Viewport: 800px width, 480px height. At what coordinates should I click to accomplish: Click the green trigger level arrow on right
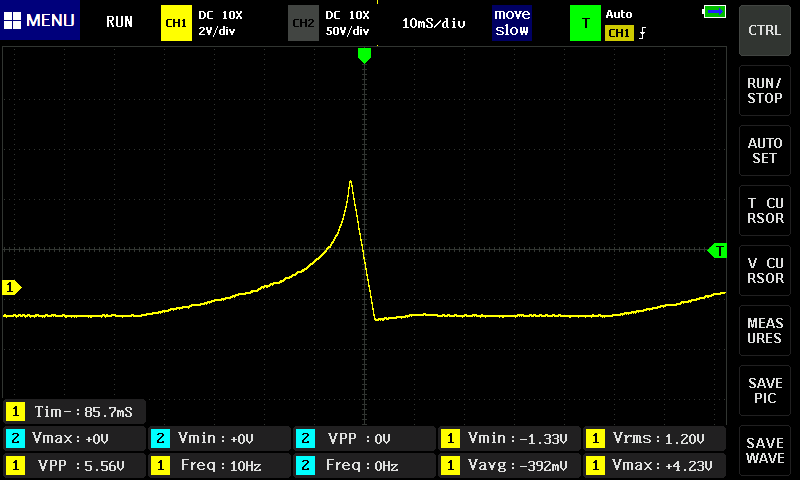point(717,250)
